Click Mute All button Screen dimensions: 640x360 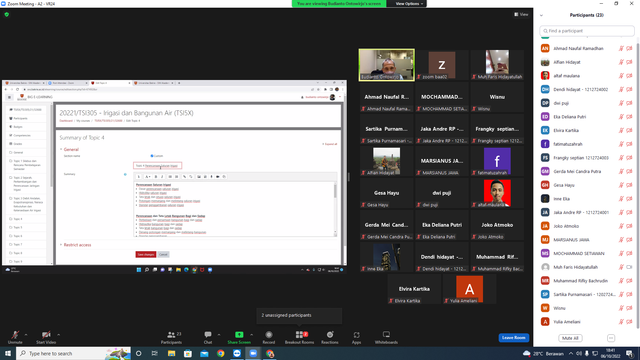(x=570, y=338)
